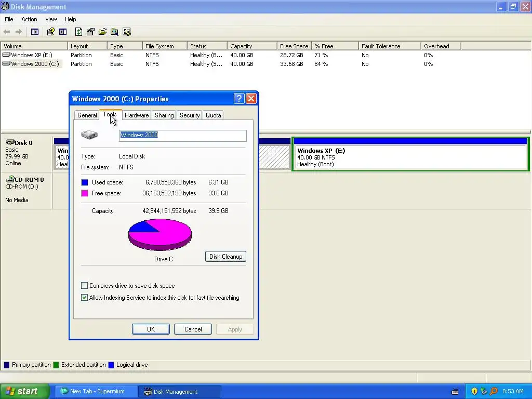Sort by the Volume column header
This screenshot has width=532, height=399.
[x=34, y=46]
